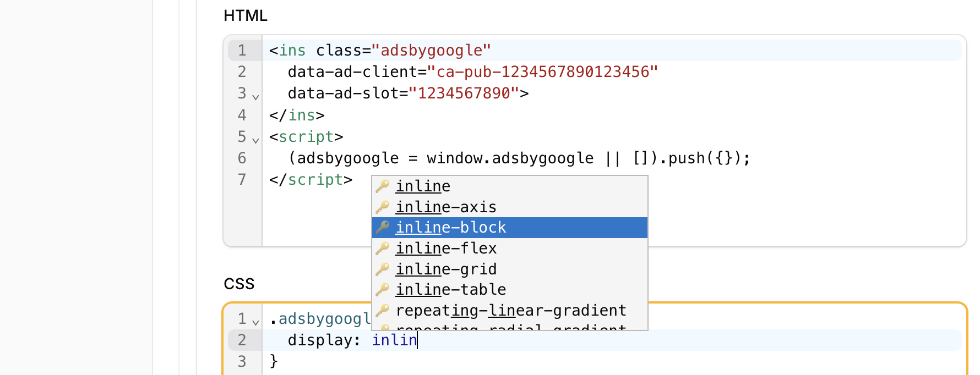This screenshot has width=980, height=375.
Task: Click the key icon beside inline-flex
Action: click(x=383, y=249)
